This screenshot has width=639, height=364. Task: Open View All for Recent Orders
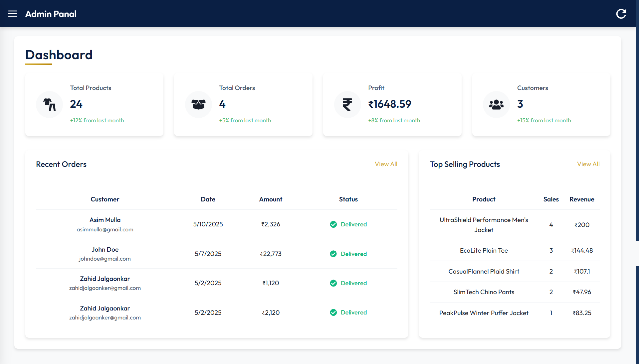(x=386, y=164)
